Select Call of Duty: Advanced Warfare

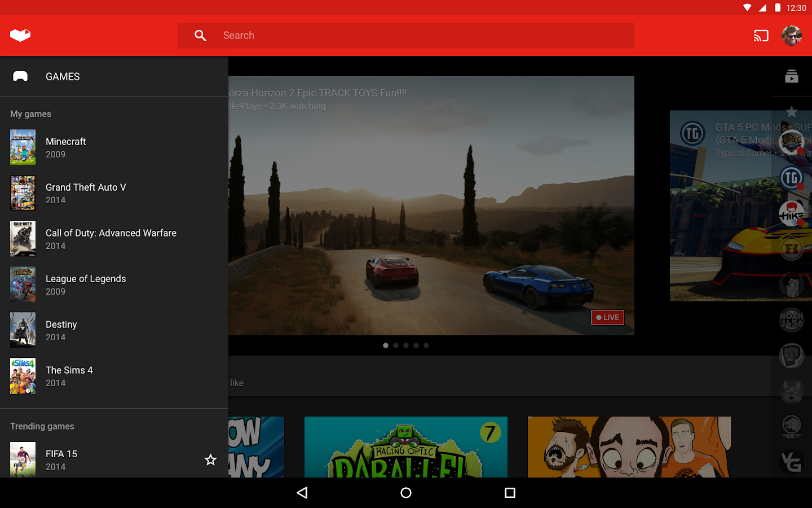tap(114, 239)
